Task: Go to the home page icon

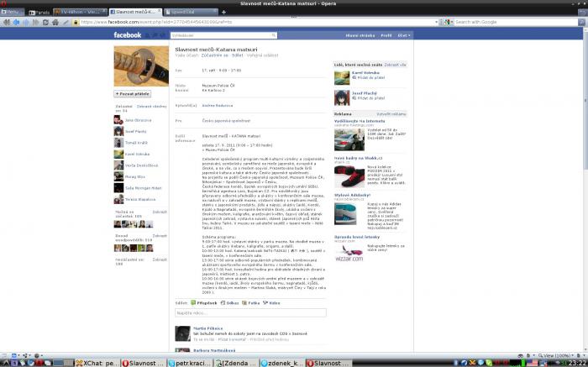Action: [x=55, y=22]
